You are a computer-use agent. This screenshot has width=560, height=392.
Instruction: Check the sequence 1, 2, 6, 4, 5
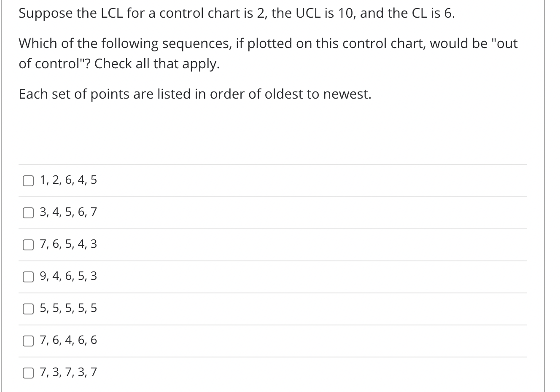click(x=28, y=180)
